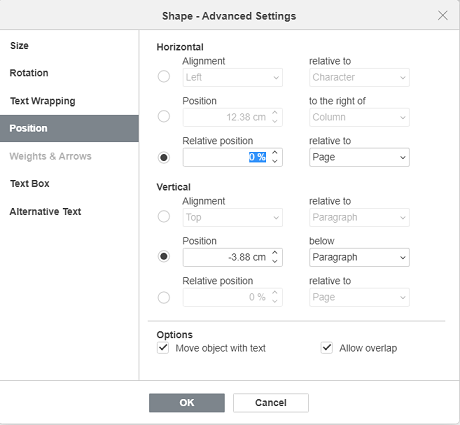Select vertical Alignment radio button
This screenshot has height=425, width=460.
coord(164,217)
